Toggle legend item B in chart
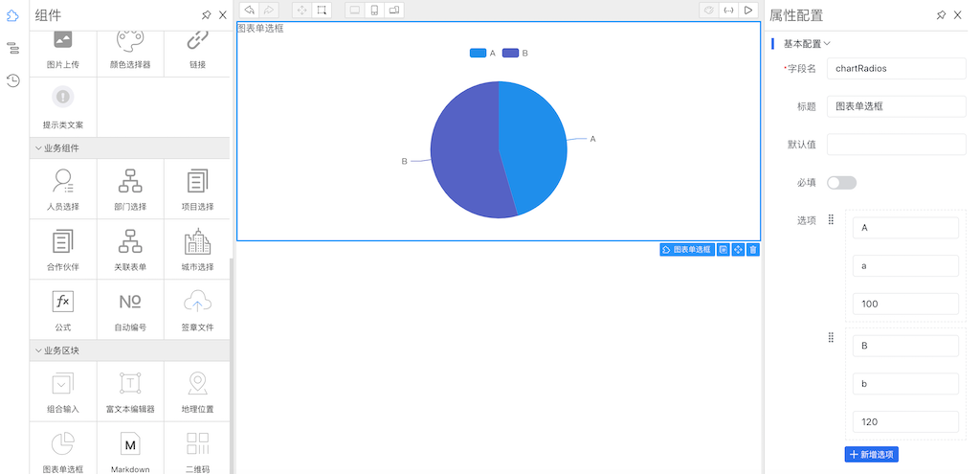Image resolution: width=980 pixels, height=474 pixels. 515,54
